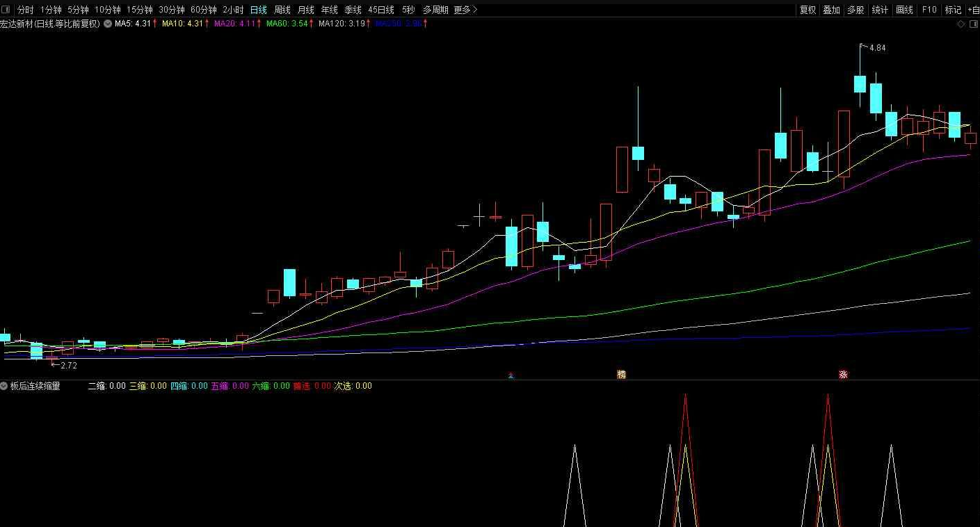Click the magenta MA20 legend label
The image size is (980, 527).
coord(236,24)
